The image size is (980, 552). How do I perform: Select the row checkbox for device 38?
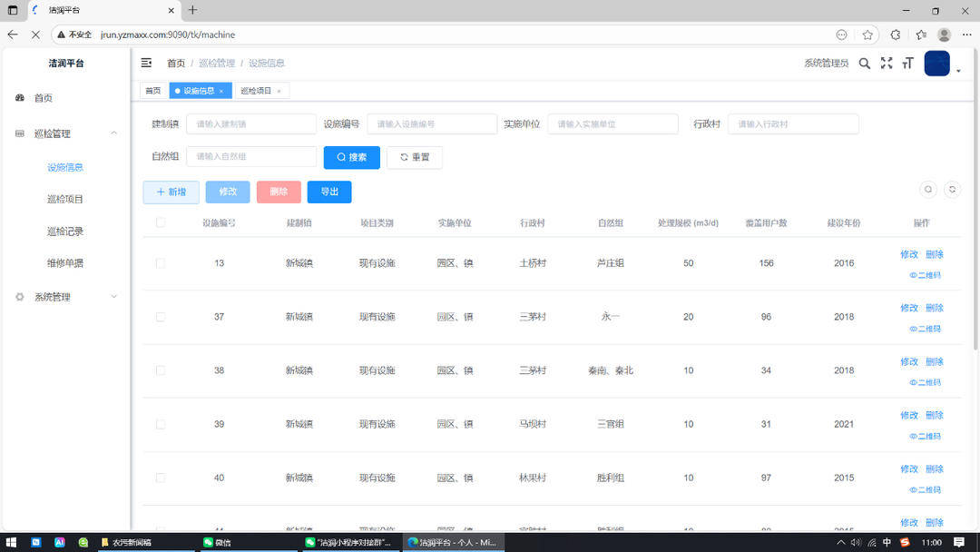click(161, 370)
